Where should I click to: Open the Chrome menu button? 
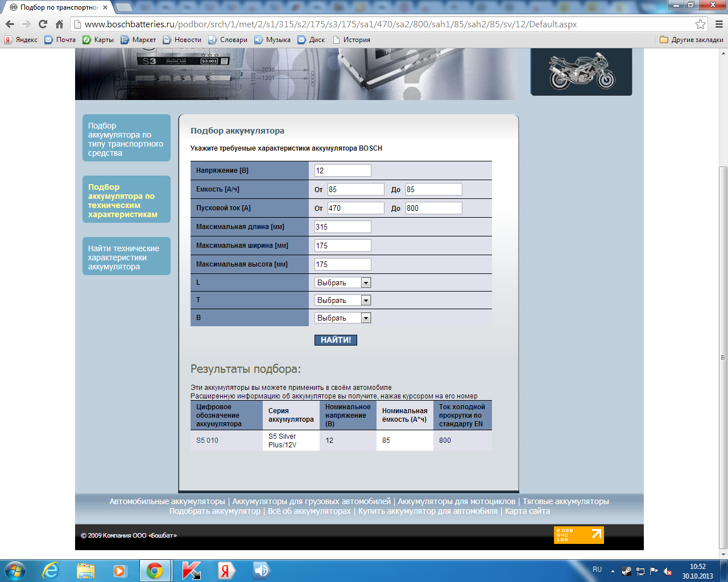click(x=718, y=24)
